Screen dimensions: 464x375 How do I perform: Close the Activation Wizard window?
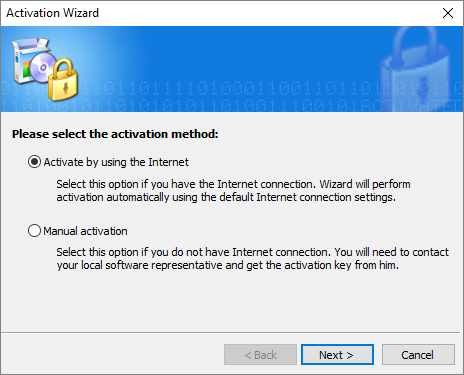pos(448,13)
